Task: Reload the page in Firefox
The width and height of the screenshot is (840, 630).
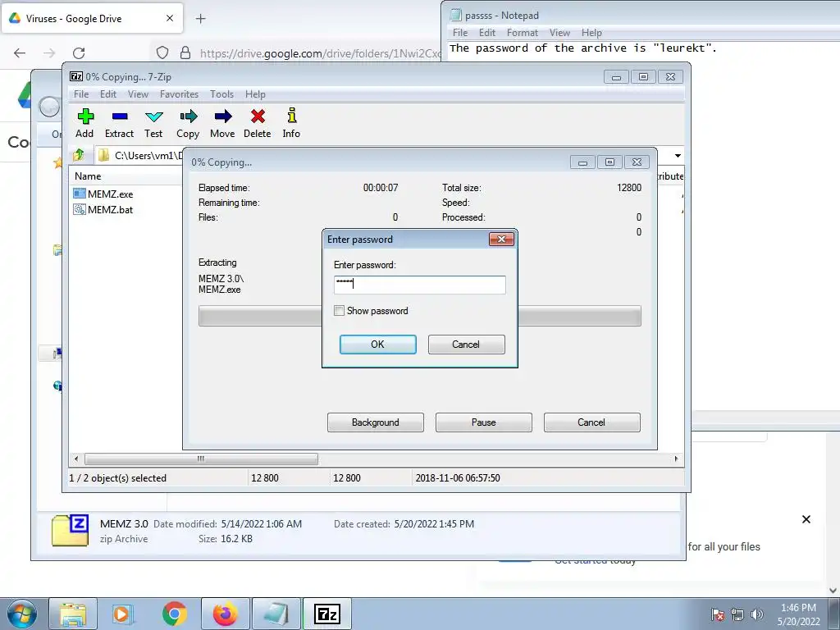Action: (x=79, y=52)
